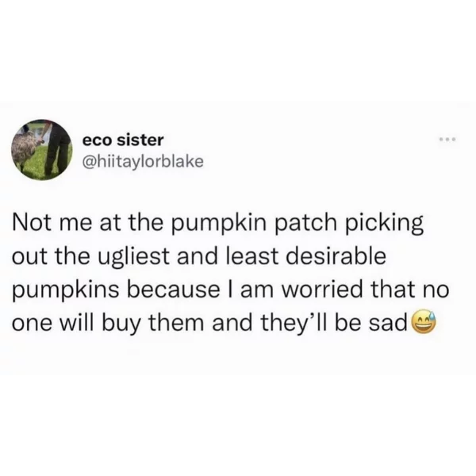
Task: Select the line starting 'pumpkins because'
Action: [230, 290]
